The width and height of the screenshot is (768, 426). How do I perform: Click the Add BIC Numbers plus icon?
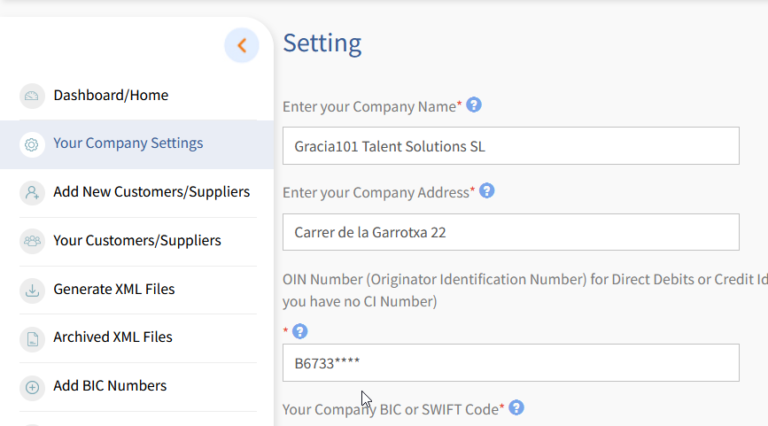[x=32, y=387]
